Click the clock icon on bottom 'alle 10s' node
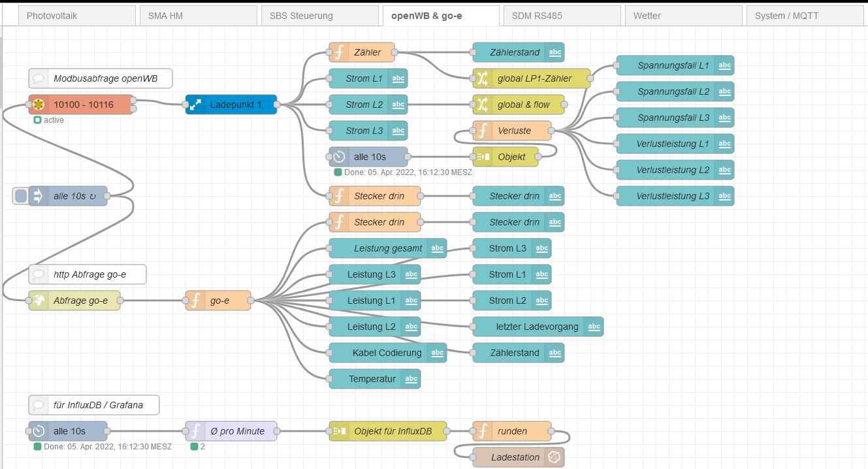This screenshot has height=469, width=868. [x=39, y=431]
